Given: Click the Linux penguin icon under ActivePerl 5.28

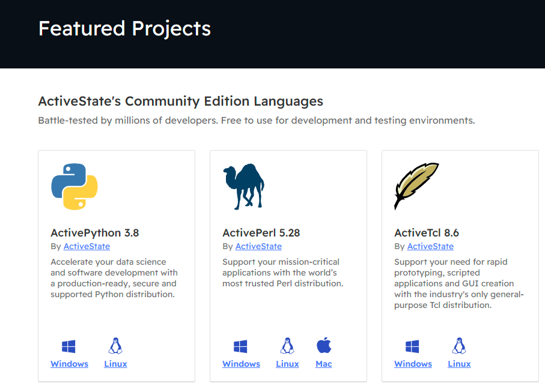Looking at the screenshot, I should click(287, 346).
